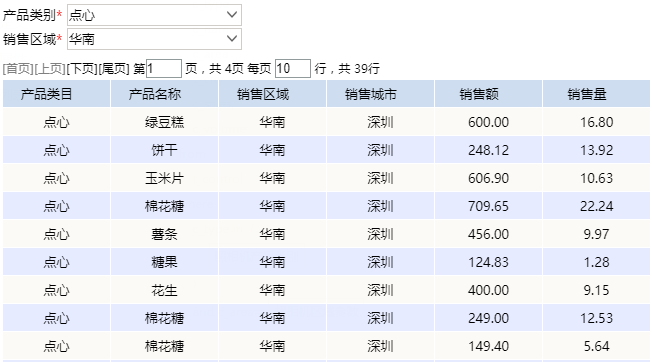Click the 产品类目 column header
Screen dimensions: 652x362
(57, 94)
